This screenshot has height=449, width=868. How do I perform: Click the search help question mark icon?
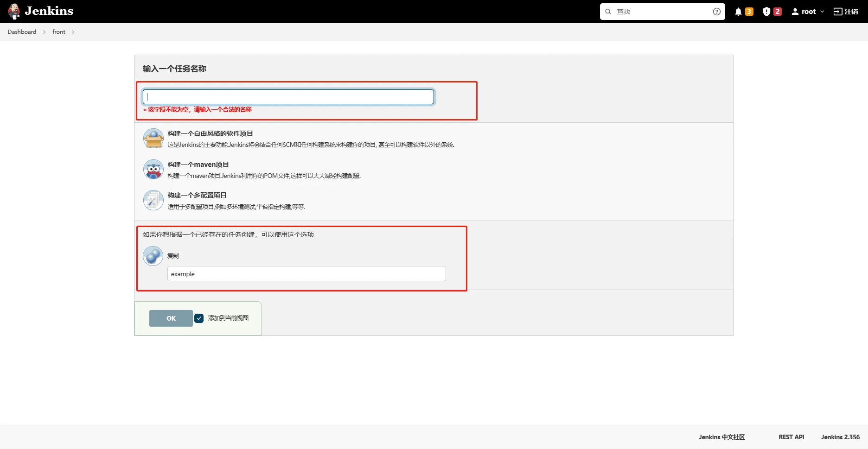716,12
